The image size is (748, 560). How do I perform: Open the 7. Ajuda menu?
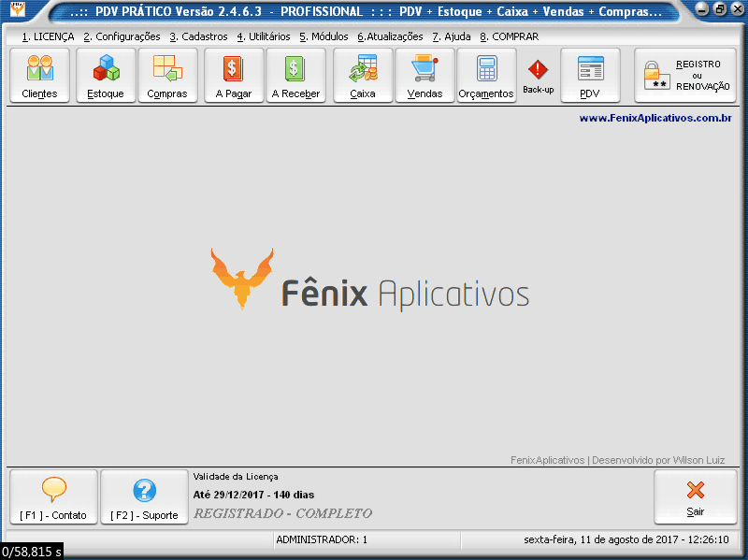pyautogui.click(x=452, y=36)
